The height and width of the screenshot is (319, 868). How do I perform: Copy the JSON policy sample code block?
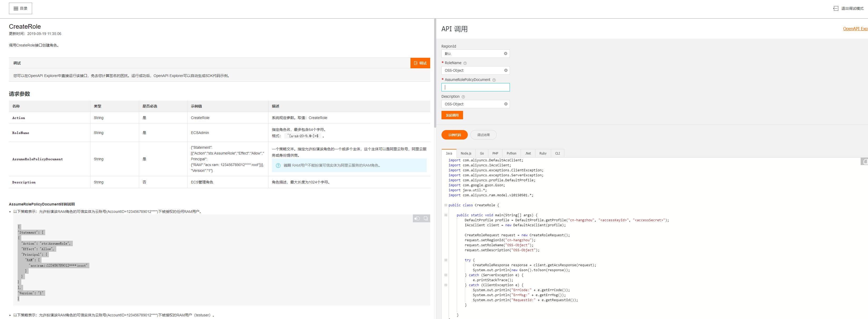425,218
